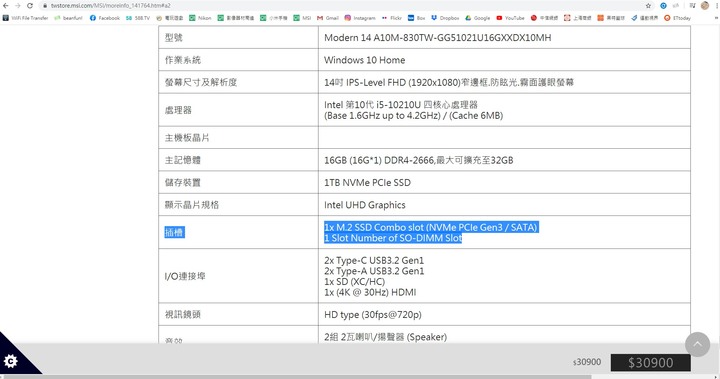Reload the page with the refresh icon

(x=30, y=6)
